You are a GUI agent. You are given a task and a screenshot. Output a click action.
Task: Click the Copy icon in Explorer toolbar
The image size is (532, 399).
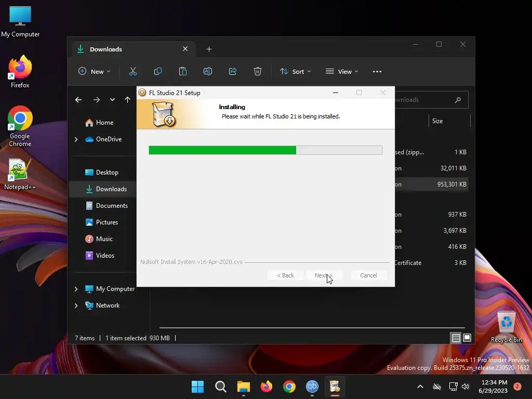pos(158,71)
